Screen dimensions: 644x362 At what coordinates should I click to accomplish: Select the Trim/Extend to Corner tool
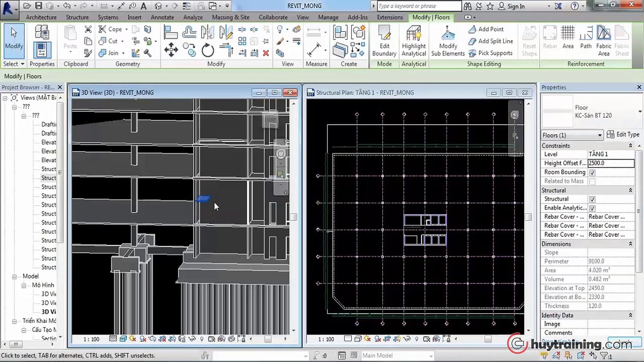(226, 50)
